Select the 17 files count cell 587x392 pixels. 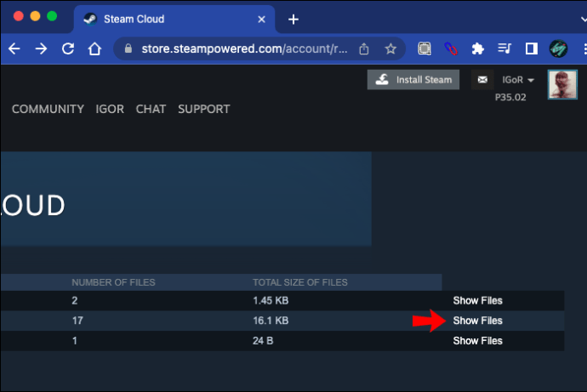tap(77, 321)
